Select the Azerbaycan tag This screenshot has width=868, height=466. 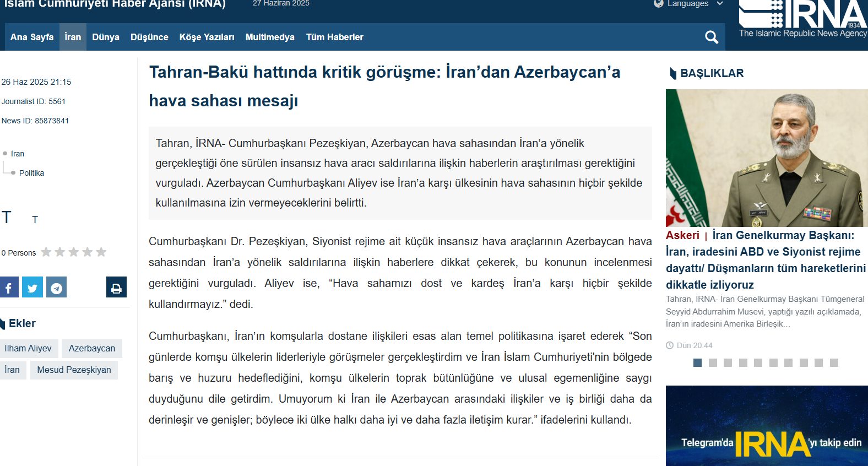coord(92,348)
